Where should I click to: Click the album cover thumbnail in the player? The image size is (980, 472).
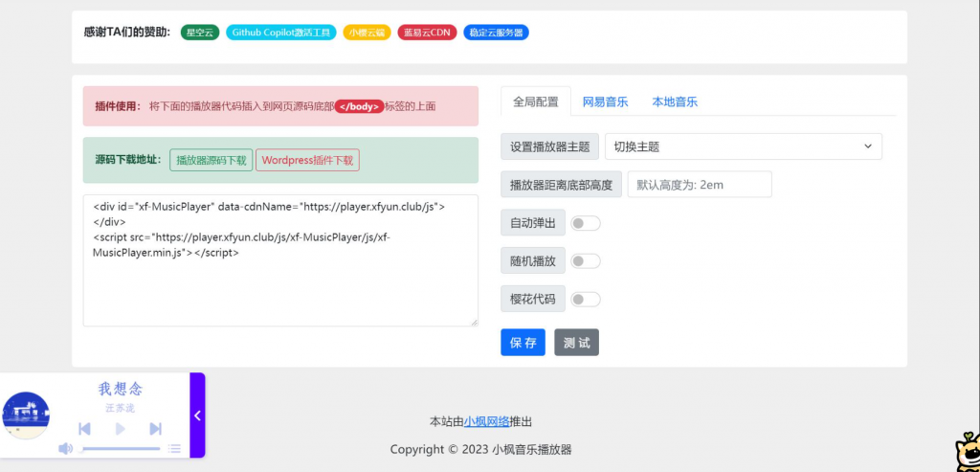(26, 416)
